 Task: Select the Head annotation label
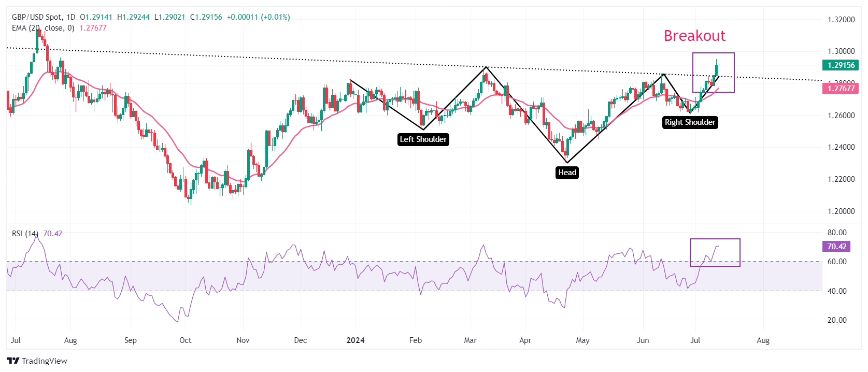click(x=567, y=173)
